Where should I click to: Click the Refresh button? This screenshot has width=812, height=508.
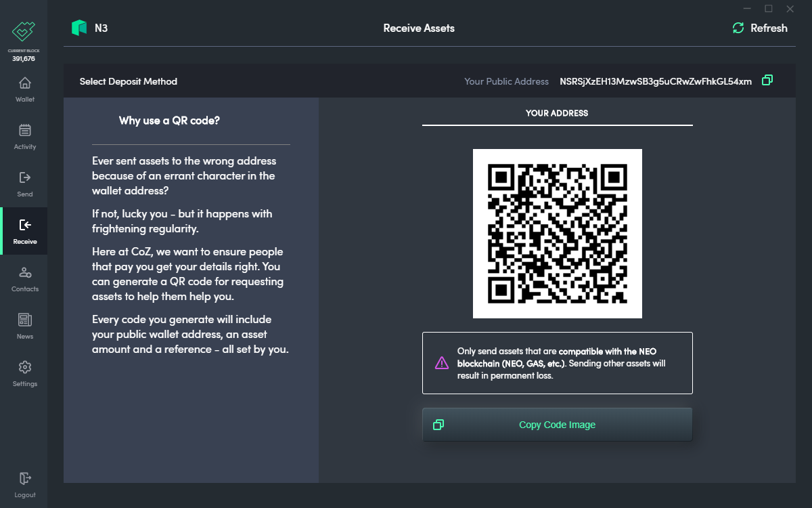[x=759, y=28]
